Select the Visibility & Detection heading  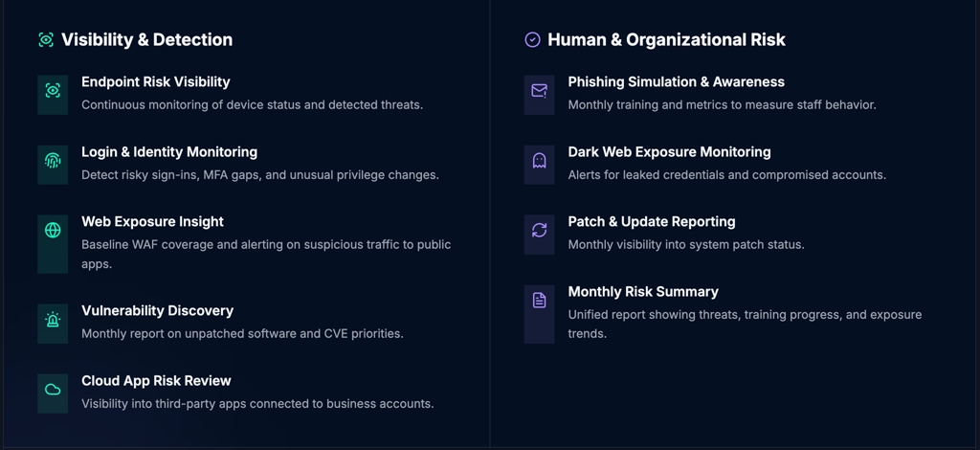point(146,39)
